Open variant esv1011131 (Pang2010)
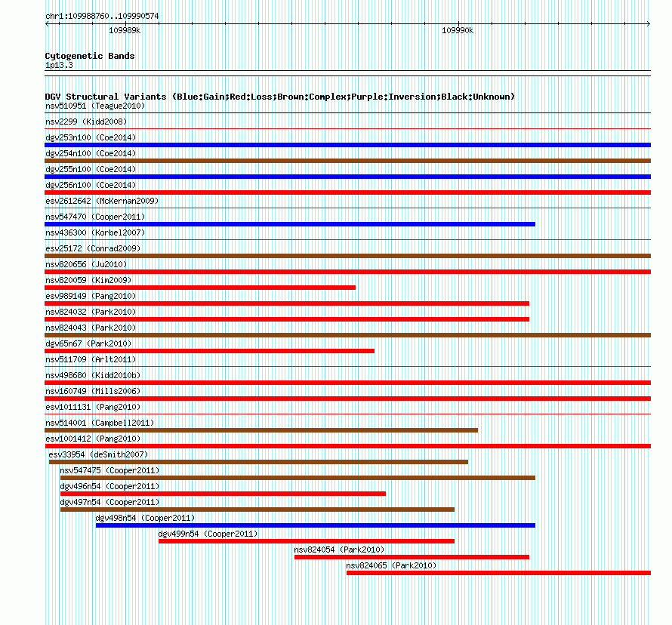 [x=93, y=407]
